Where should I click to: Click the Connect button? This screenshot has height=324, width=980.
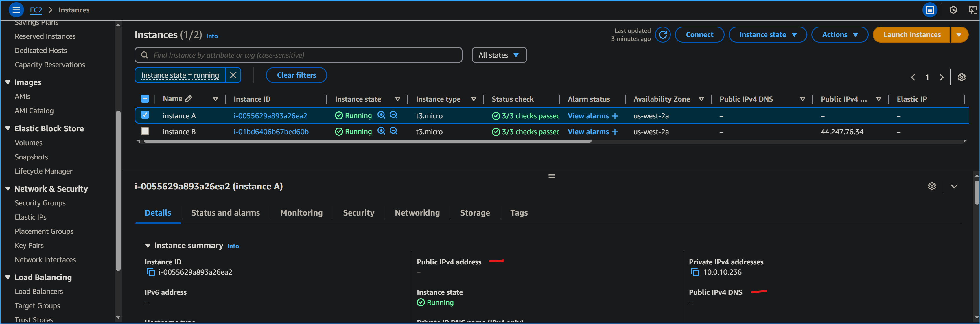pyautogui.click(x=700, y=34)
